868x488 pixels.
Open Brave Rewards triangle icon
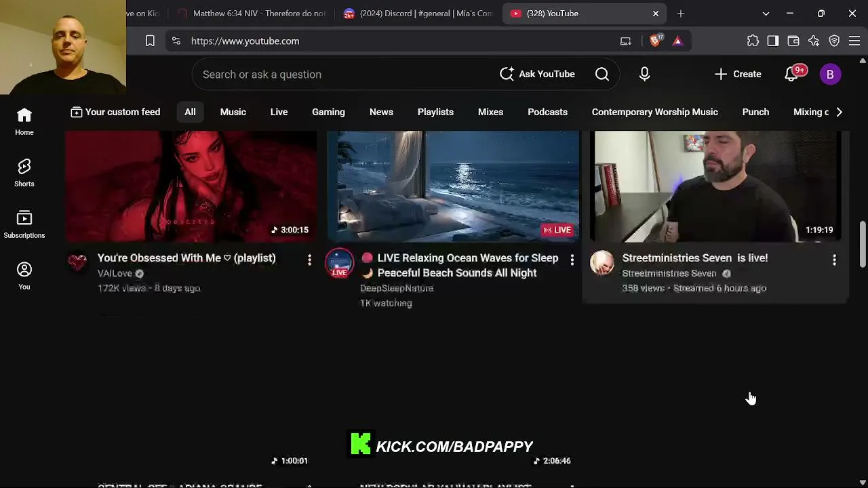677,41
